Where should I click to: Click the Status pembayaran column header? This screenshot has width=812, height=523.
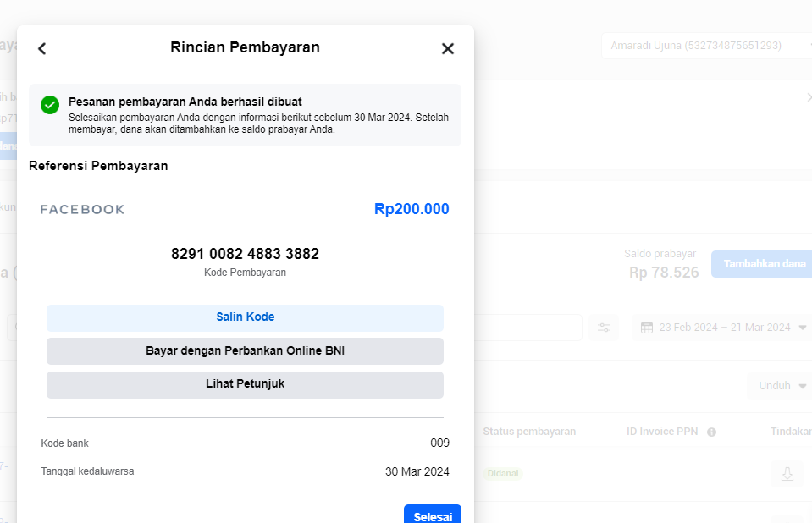click(529, 432)
